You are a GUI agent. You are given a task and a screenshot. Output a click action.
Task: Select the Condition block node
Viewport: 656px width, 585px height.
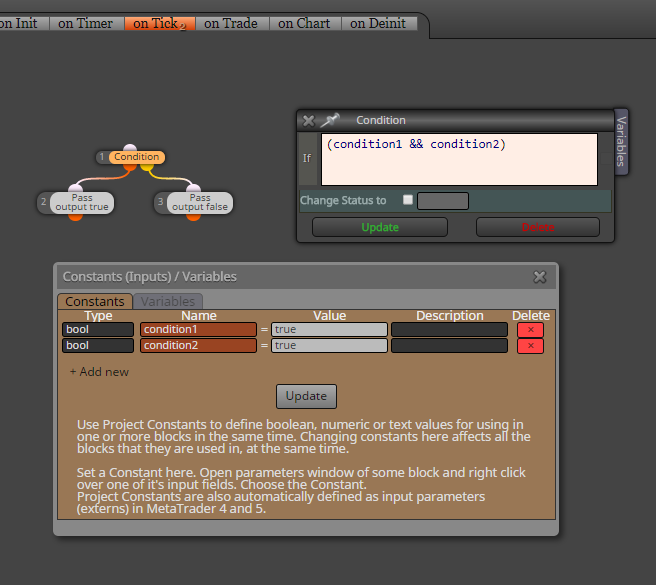[x=137, y=157]
